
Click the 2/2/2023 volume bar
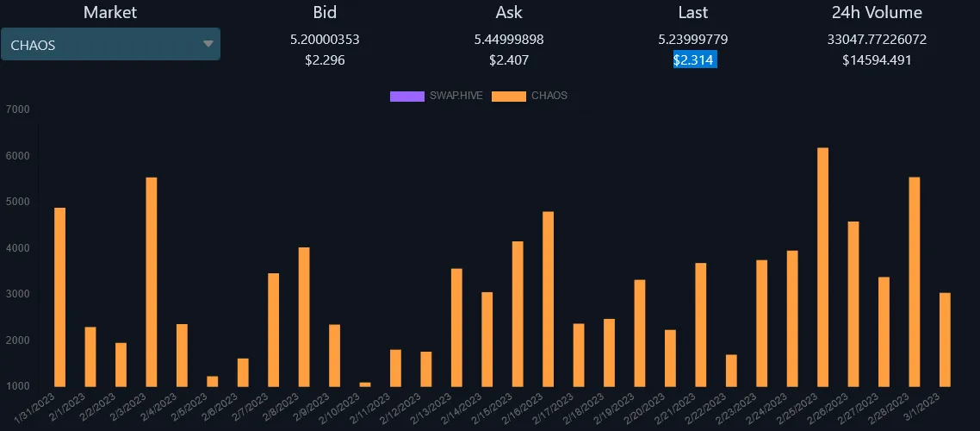tap(121, 365)
